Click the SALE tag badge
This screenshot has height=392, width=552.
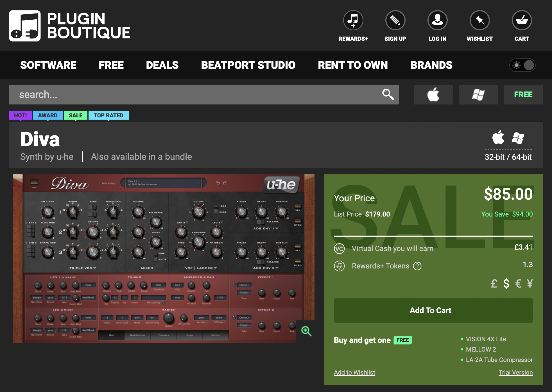point(76,115)
